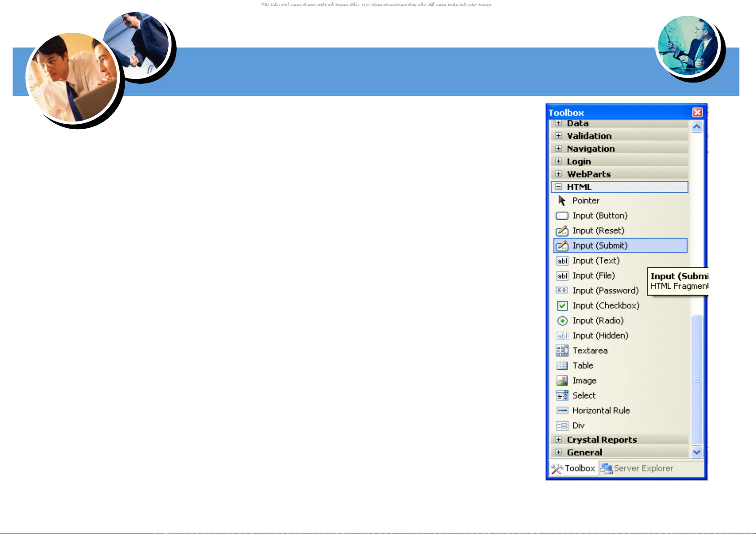This screenshot has width=756, height=534.
Task: Switch to the Toolbox tab
Action: 573,469
